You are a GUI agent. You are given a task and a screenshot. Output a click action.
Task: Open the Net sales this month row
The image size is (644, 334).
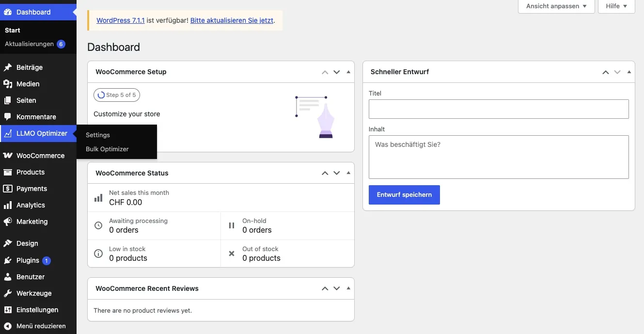point(221,198)
